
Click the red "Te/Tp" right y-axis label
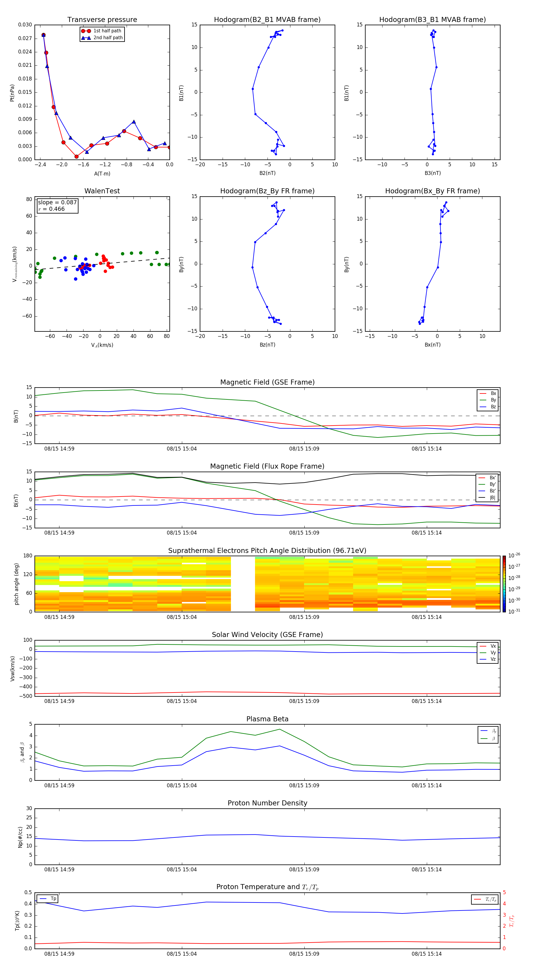tap(512, 921)
